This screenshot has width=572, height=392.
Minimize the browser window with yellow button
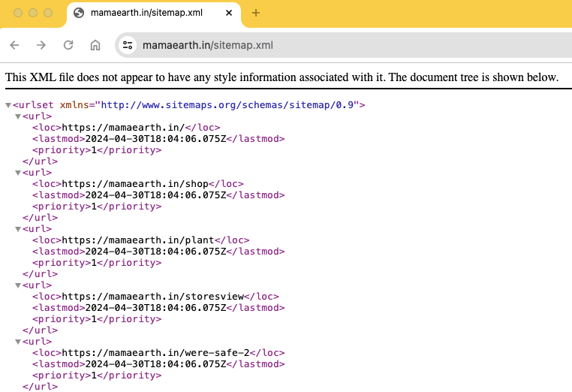[33, 13]
